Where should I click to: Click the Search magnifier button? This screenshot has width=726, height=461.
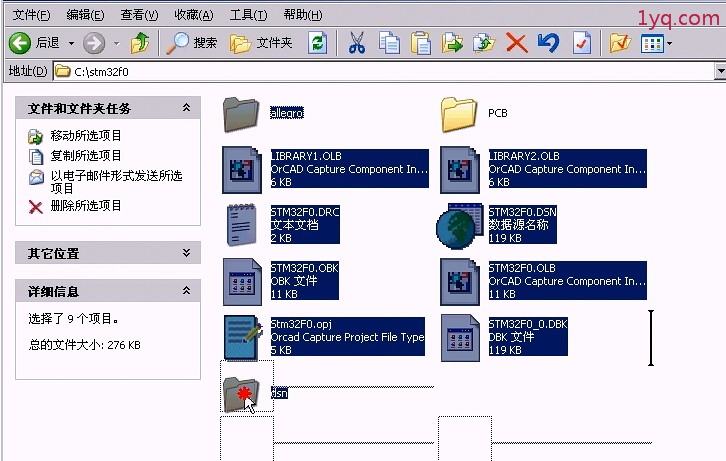(x=191, y=43)
